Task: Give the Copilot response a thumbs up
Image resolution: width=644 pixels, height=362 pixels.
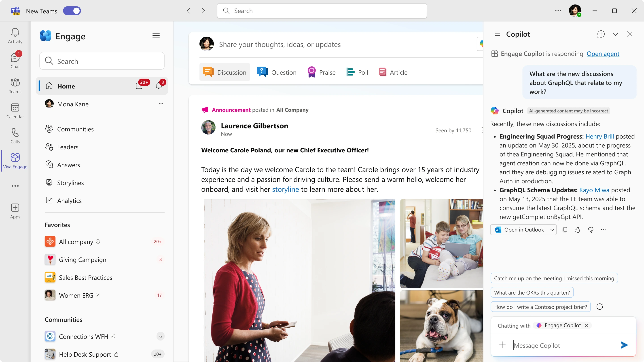Action: pyautogui.click(x=577, y=229)
